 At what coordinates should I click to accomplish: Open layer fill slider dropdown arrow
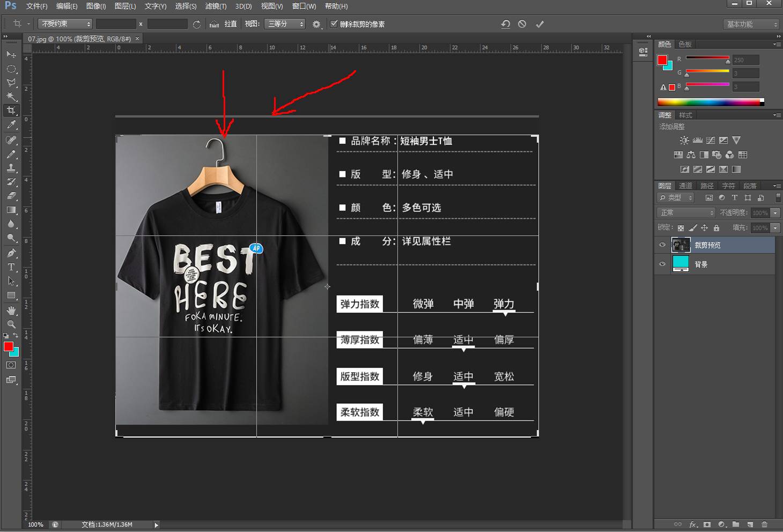tap(775, 228)
